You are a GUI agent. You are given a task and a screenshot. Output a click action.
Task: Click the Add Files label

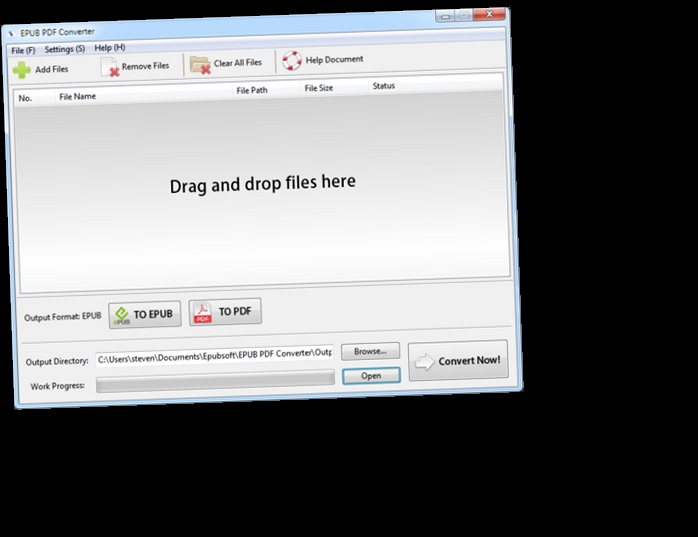(52, 69)
